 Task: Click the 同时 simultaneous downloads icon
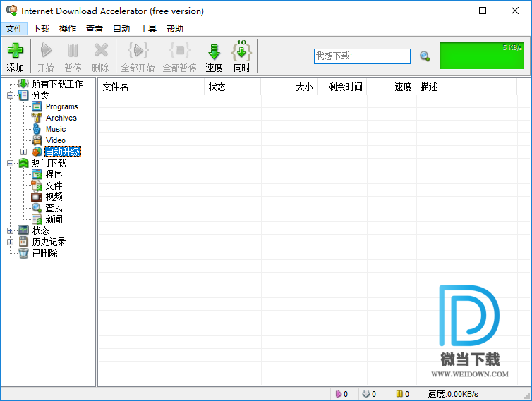241,51
